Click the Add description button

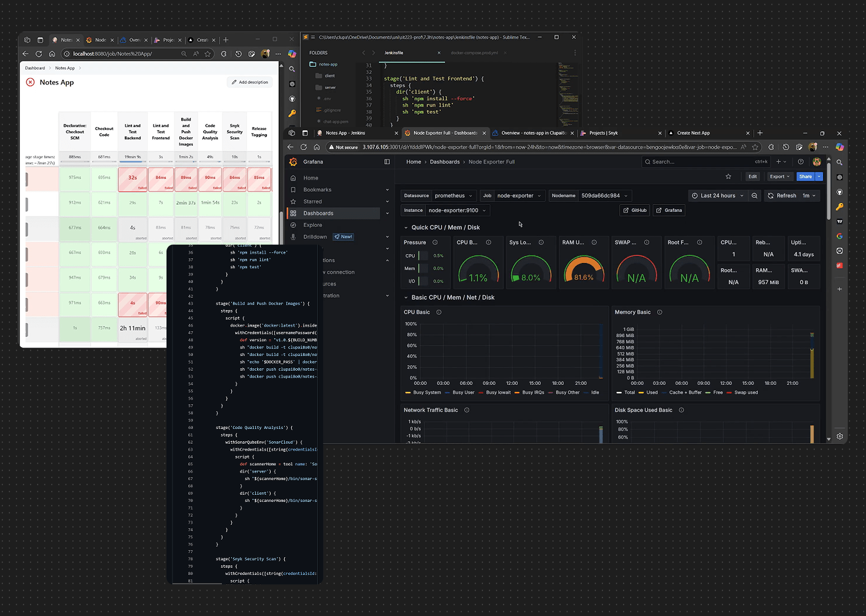(249, 82)
